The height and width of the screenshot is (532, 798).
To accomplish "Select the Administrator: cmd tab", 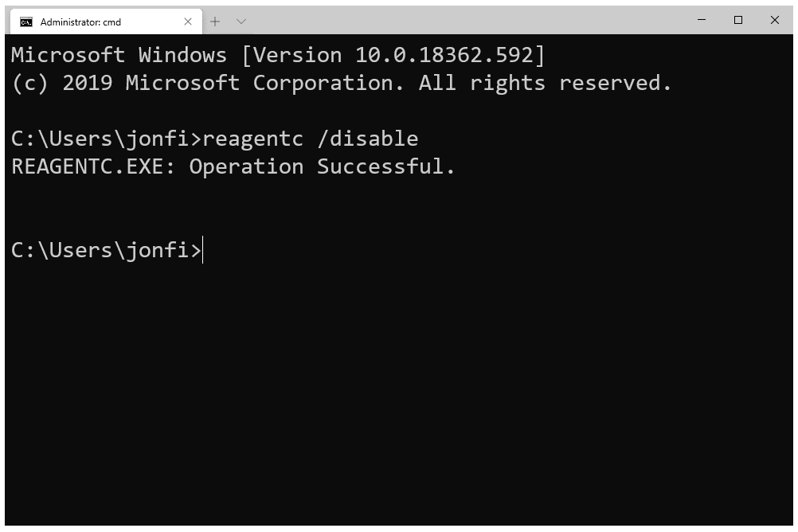I will [88, 22].
